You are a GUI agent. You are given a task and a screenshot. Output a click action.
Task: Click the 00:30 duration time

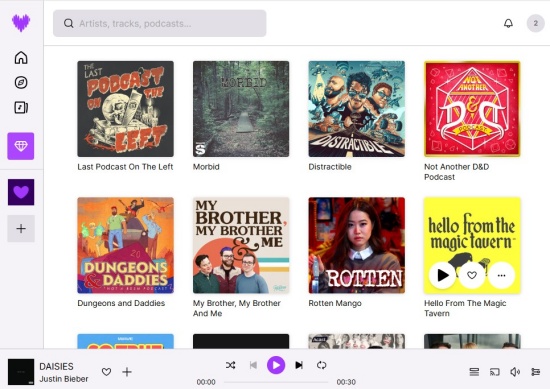(x=346, y=382)
